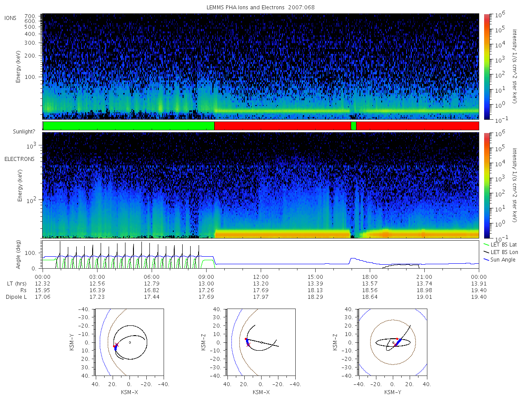The width and height of the screenshot is (532, 399).
Task: Click the 12:00 time axis label
Action: point(261,276)
